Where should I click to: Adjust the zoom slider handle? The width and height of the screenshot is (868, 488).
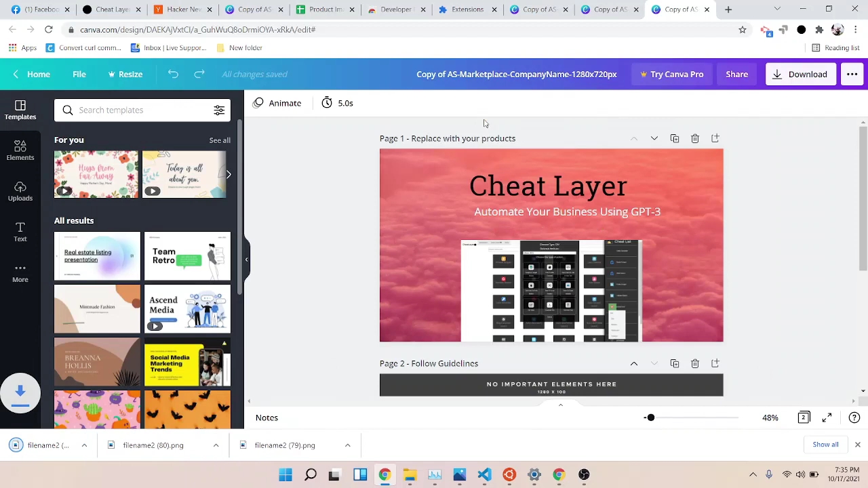coord(650,418)
